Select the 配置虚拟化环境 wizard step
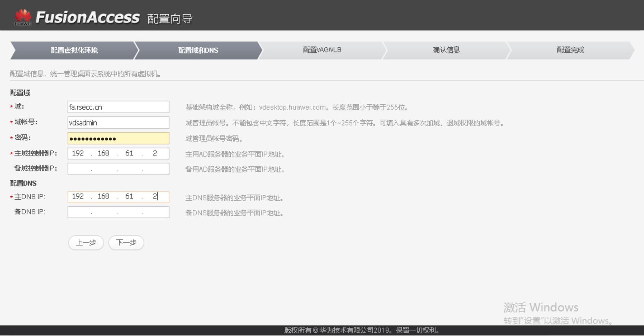 click(x=73, y=50)
